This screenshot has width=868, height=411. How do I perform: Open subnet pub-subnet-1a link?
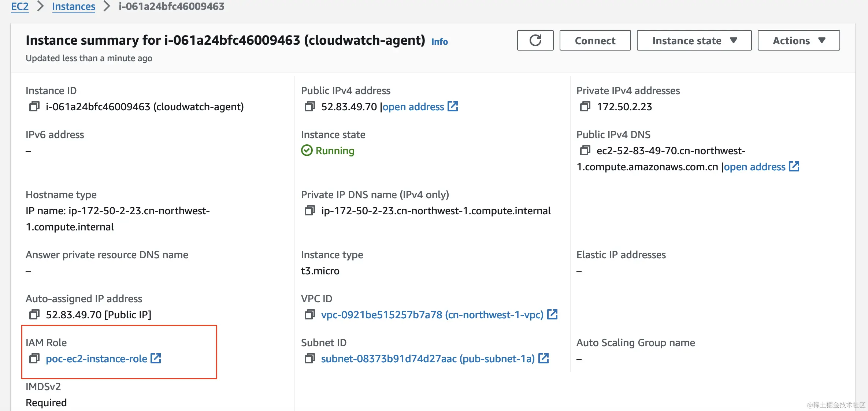tap(428, 359)
